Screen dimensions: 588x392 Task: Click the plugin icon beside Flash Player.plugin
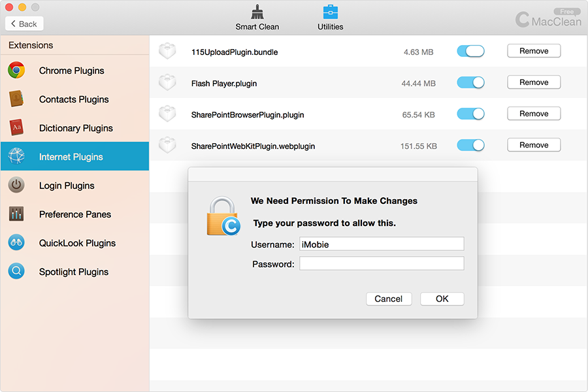[x=168, y=83]
